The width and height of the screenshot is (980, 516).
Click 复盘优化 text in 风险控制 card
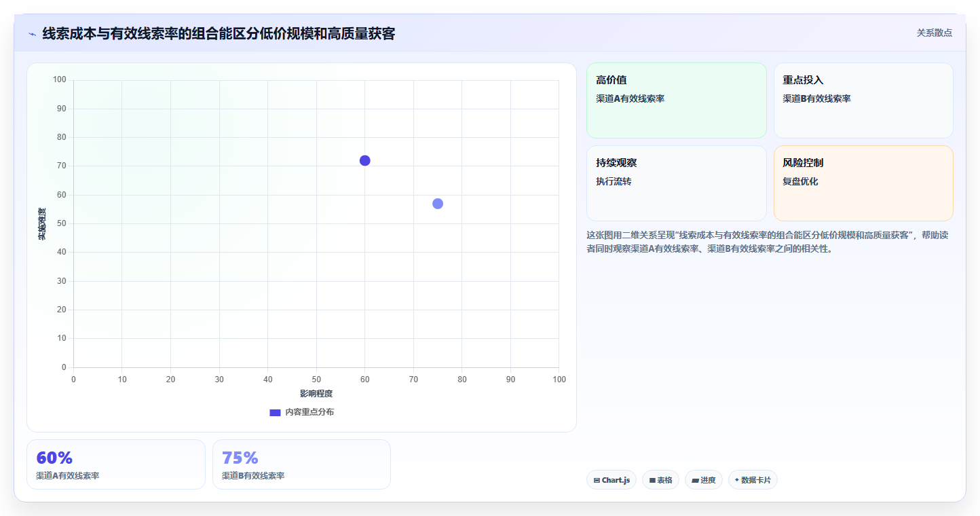(x=800, y=181)
